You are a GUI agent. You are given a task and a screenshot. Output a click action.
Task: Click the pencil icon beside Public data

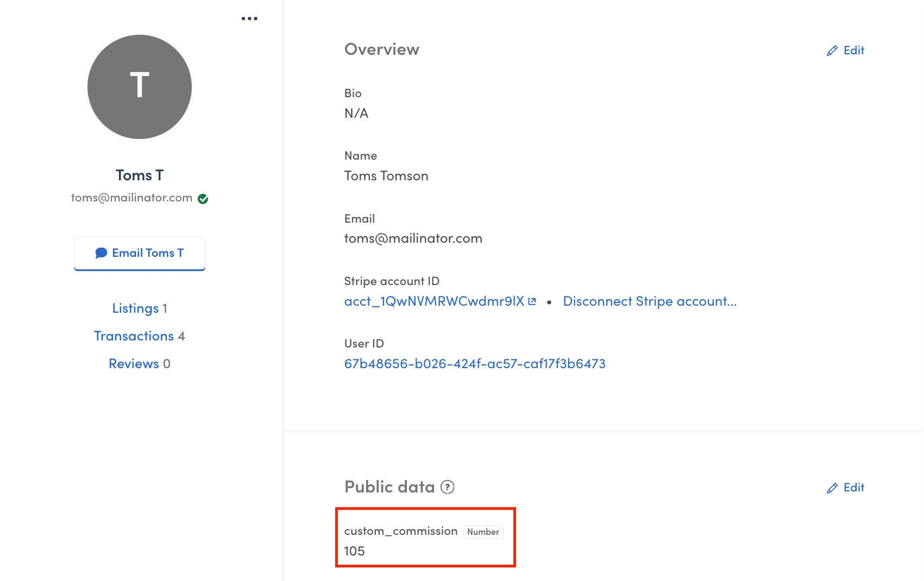(832, 488)
